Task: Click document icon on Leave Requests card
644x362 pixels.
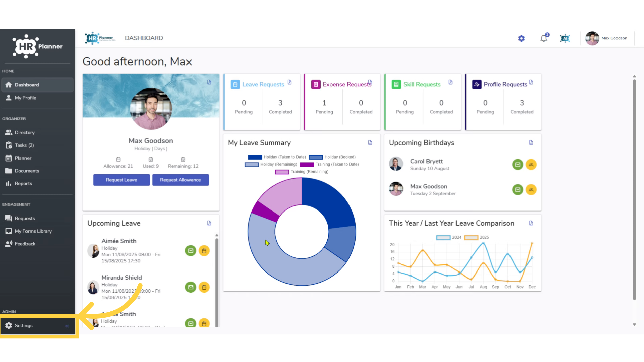Action: (x=290, y=82)
